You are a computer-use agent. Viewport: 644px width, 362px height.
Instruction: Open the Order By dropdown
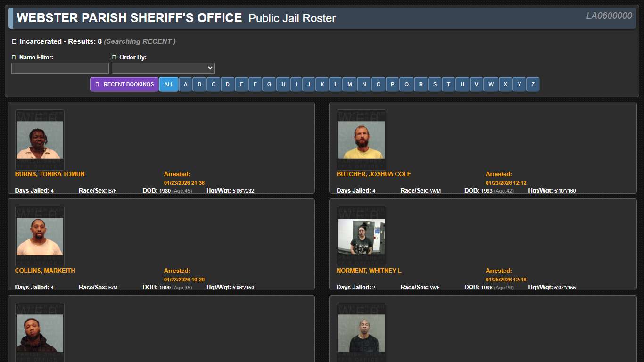point(163,68)
